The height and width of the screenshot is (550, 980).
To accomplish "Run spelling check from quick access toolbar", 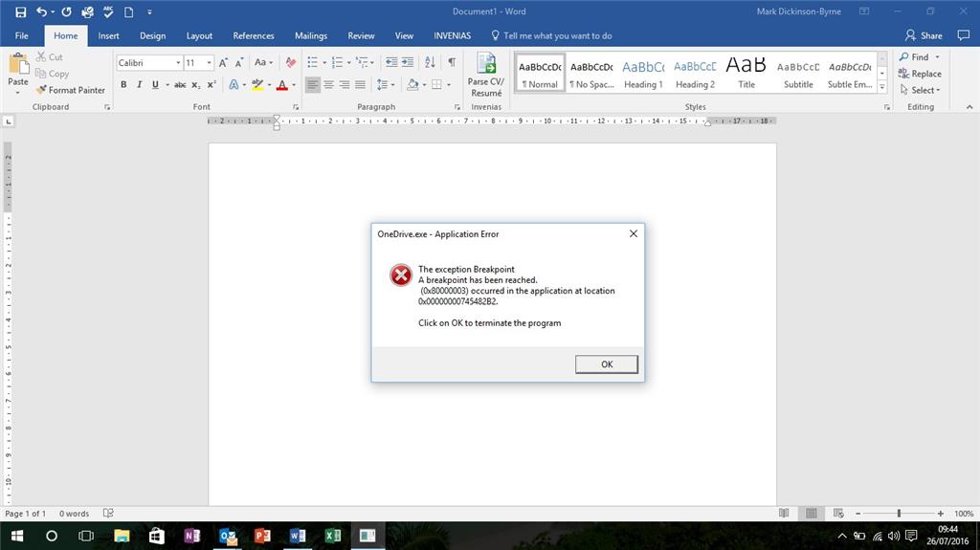I will click(x=108, y=11).
